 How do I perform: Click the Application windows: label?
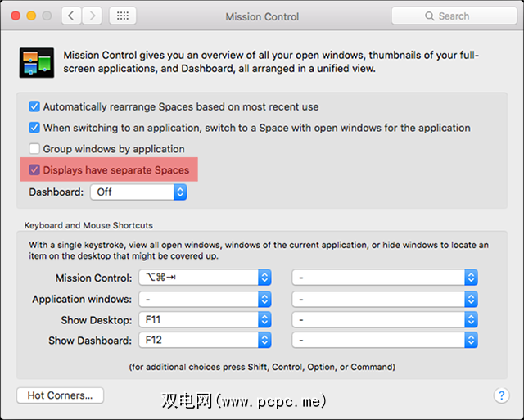(x=82, y=299)
